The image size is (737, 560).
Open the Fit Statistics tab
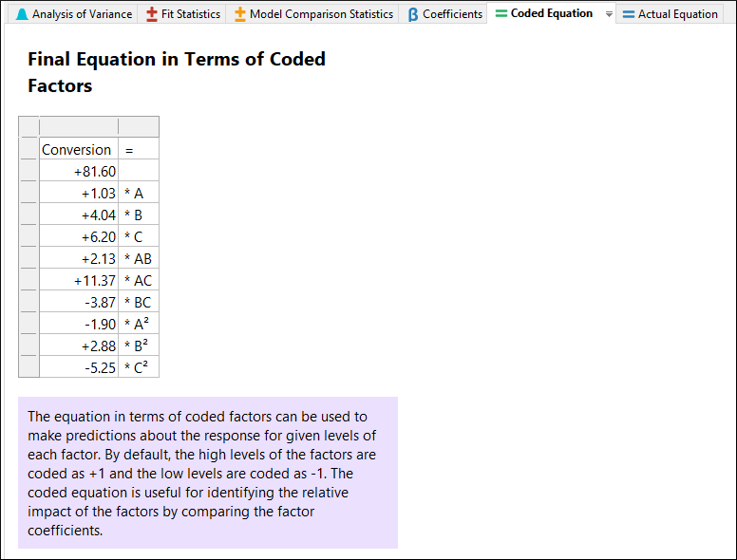(x=182, y=14)
